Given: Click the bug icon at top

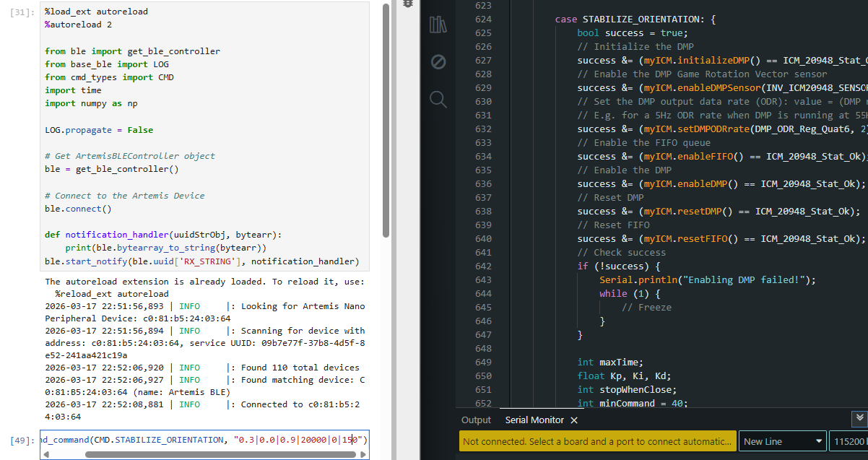Looking at the screenshot, I should 408,4.
